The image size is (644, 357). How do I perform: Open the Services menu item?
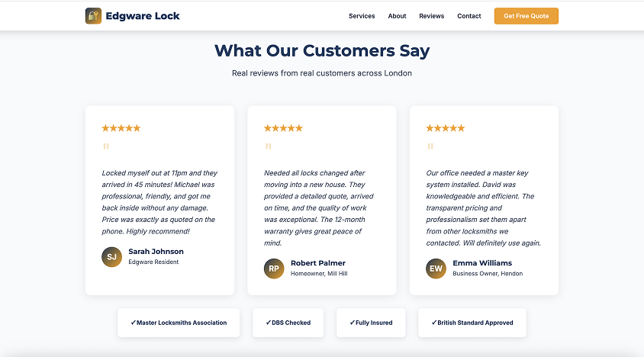[x=362, y=16]
